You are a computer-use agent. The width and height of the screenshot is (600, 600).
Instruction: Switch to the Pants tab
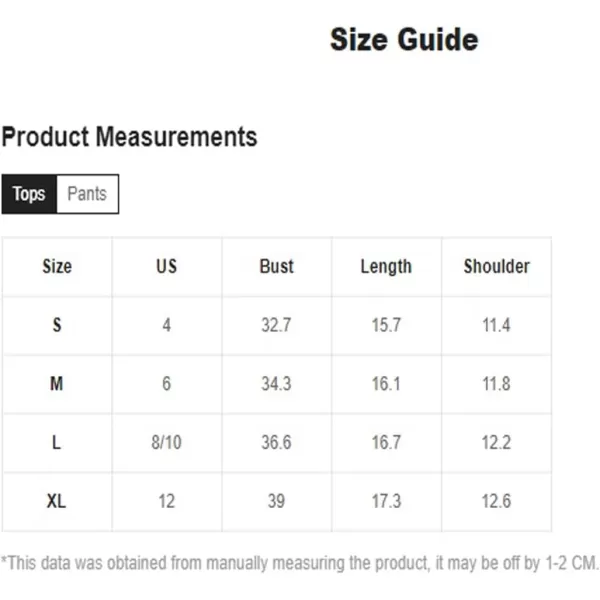click(x=88, y=194)
